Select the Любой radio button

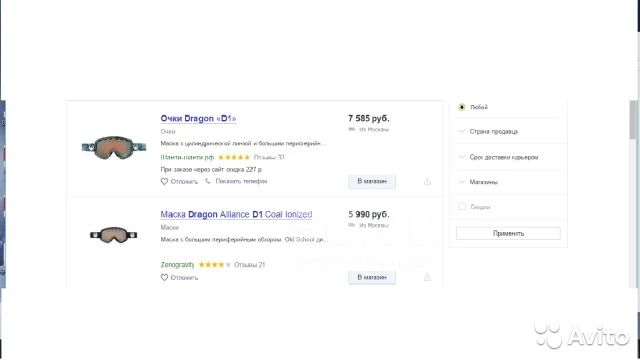[462, 107]
